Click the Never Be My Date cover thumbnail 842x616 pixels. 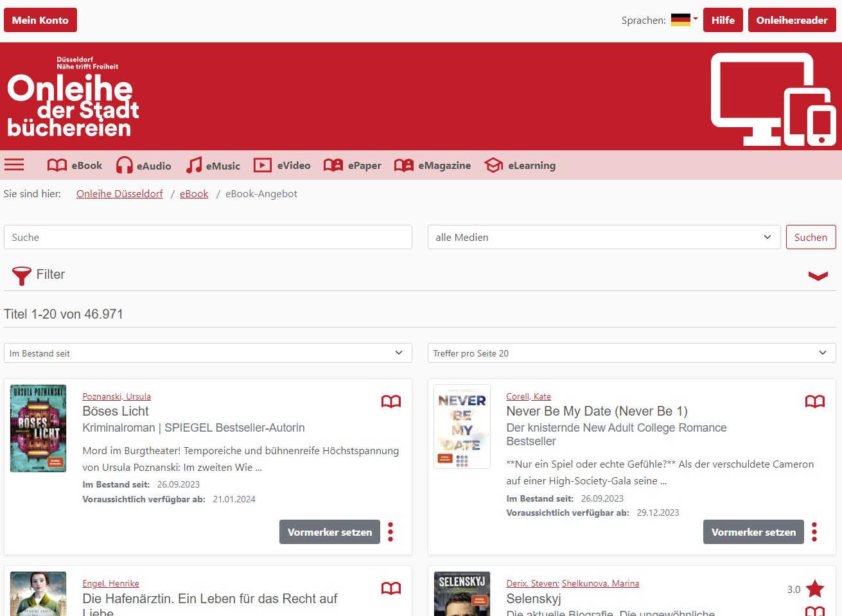(x=462, y=427)
